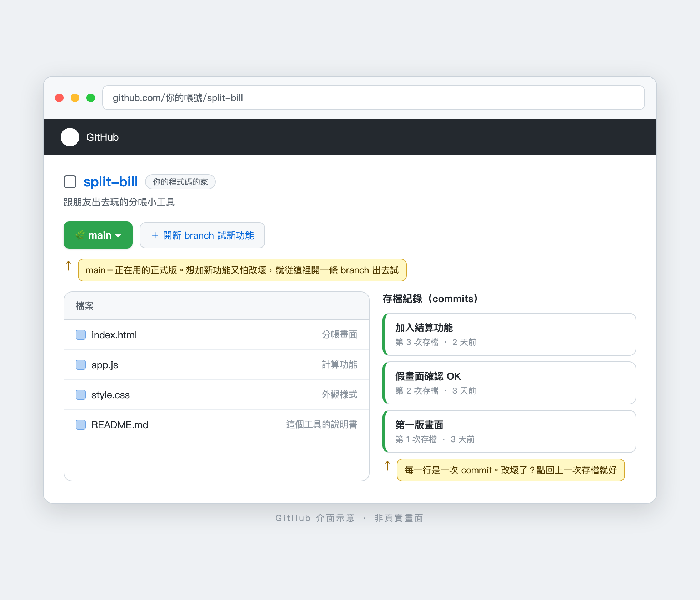This screenshot has width=700, height=600.
Task: Click 分帳畫面 description text
Action: [x=339, y=335]
